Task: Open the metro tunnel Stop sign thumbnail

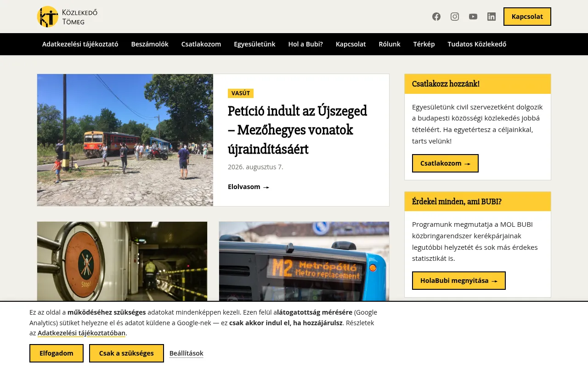Action: (122, 261)
